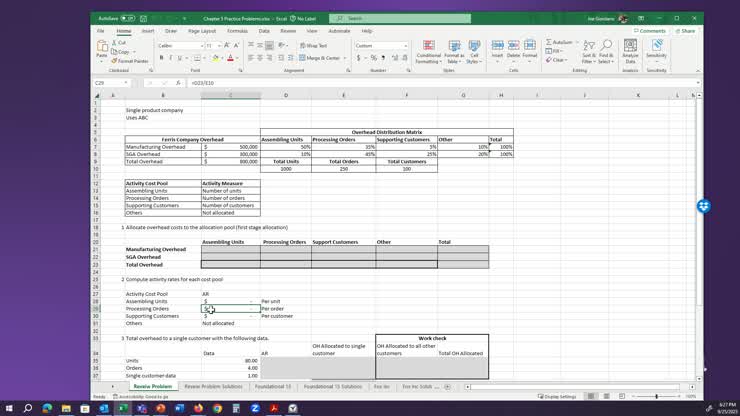Click the Paste icon in Clipboard group

(102, 50)
